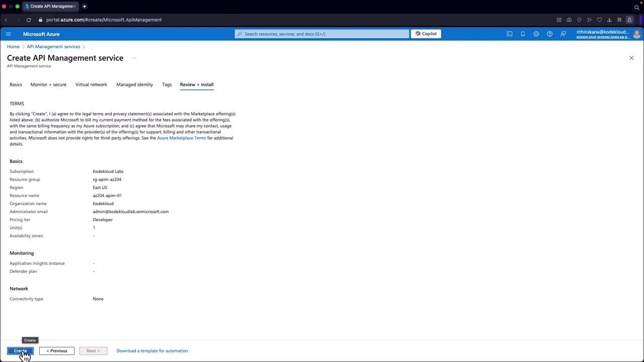
Task: Click the browser tab search magnifier icon
Action: [636, 7]
